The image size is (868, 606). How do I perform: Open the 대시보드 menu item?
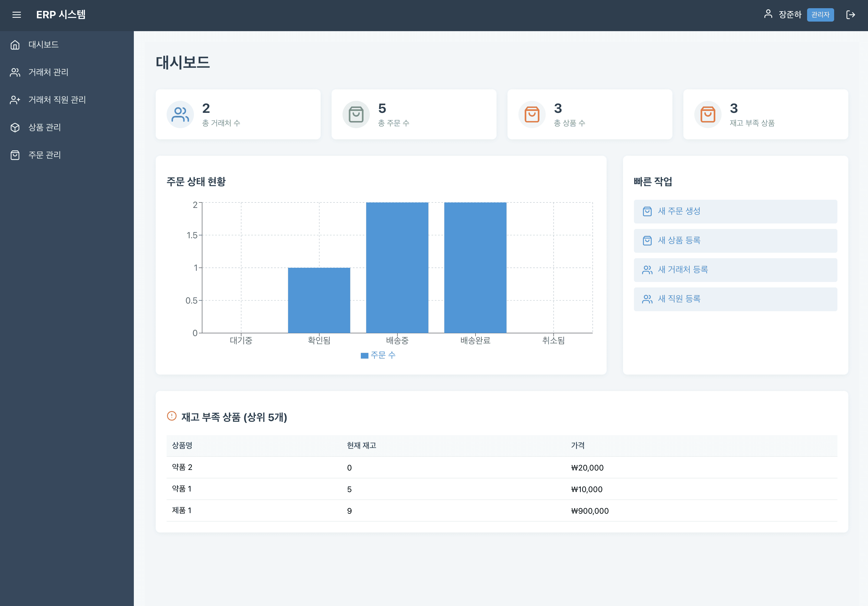(x=67, y=45)
